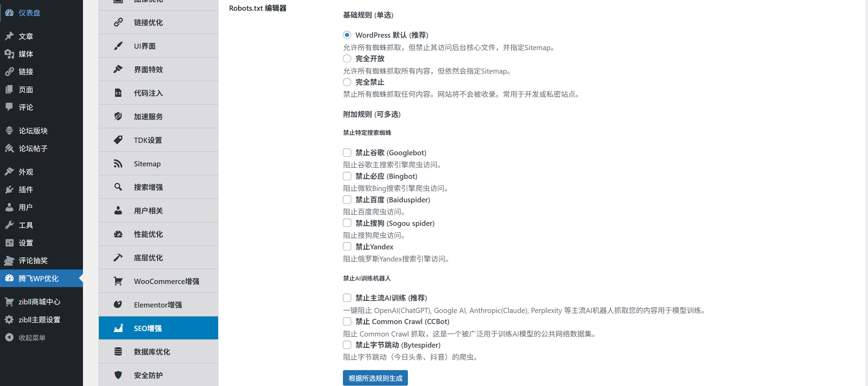Viewport: 868px width, 386px height.
Task: Click the Sitemap RSS feed icon
Action: coord(118,163)
